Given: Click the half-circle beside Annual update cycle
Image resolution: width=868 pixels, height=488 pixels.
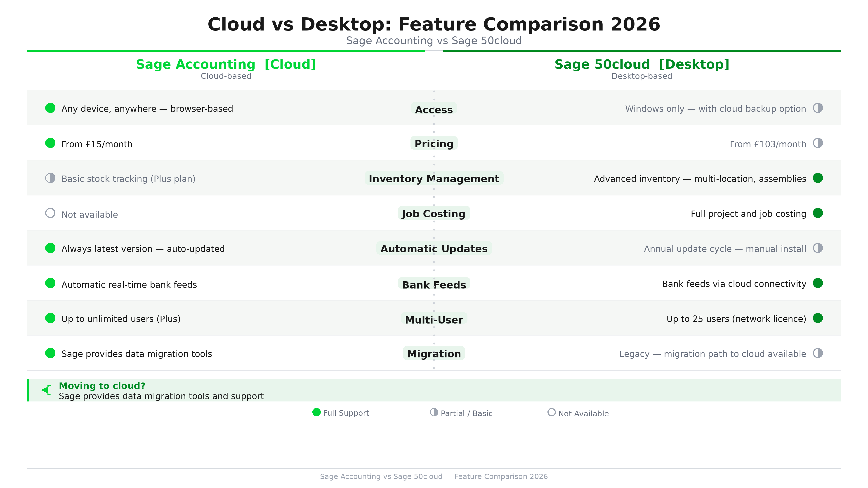Looking at the screenshot, I should coord(817,248).
